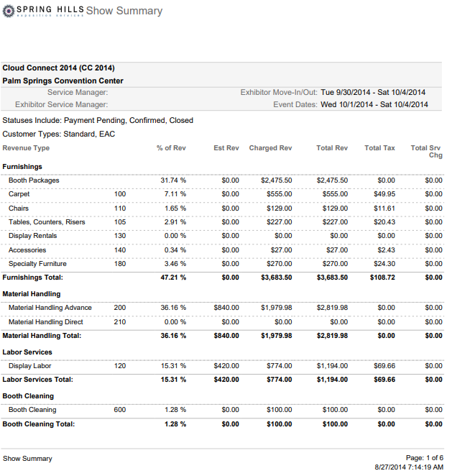Click the Furnishings Total row label

point(32,278)
